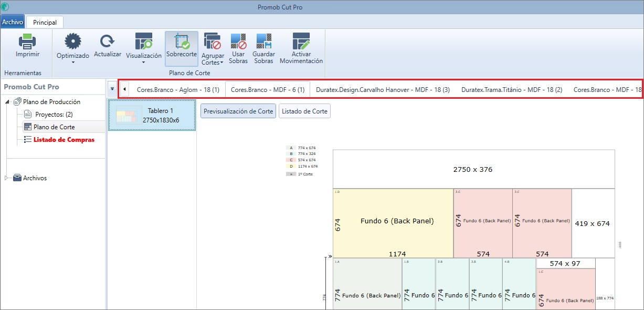Click the 2750 x 376 leftover piece
This screenshot has height=310, width=644.
point(473,169)
